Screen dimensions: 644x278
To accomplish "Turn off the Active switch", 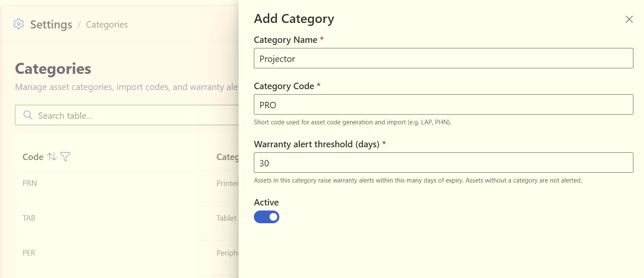I will click(267, 217).
